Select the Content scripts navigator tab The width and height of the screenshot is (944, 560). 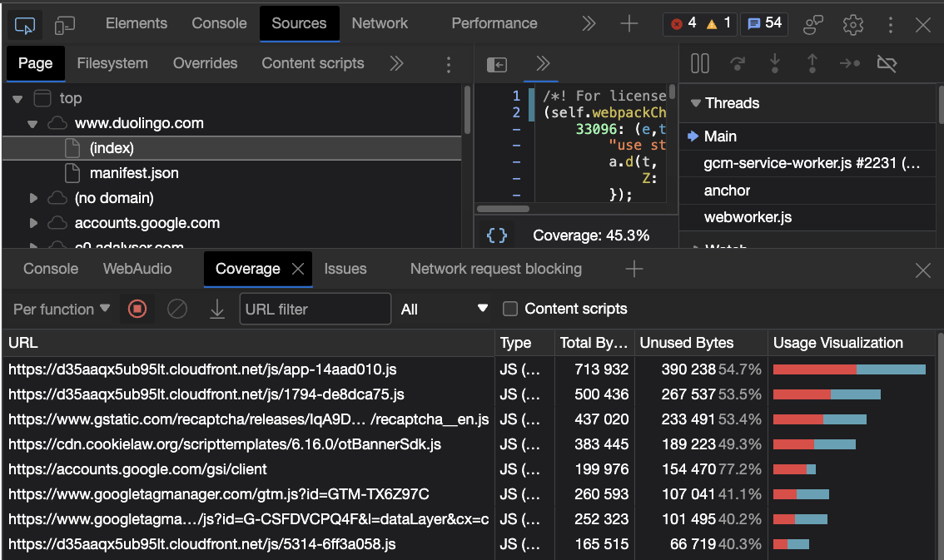point(312,63)
